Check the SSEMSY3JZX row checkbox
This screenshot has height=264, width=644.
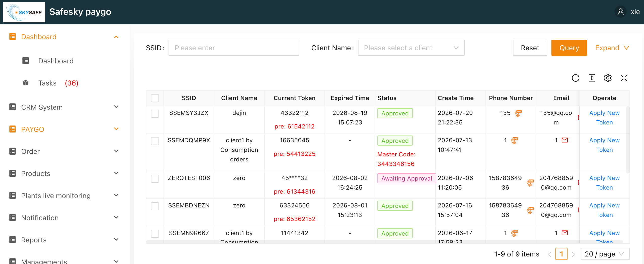[155, 114]
